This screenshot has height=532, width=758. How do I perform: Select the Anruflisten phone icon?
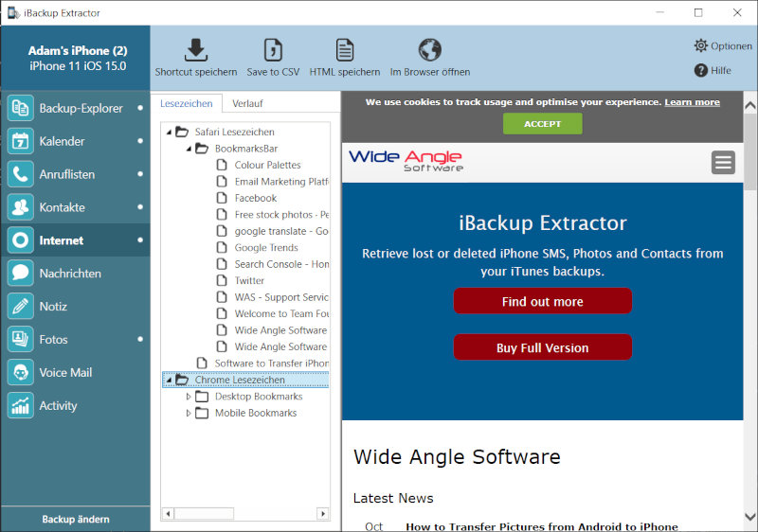(20, 174)
